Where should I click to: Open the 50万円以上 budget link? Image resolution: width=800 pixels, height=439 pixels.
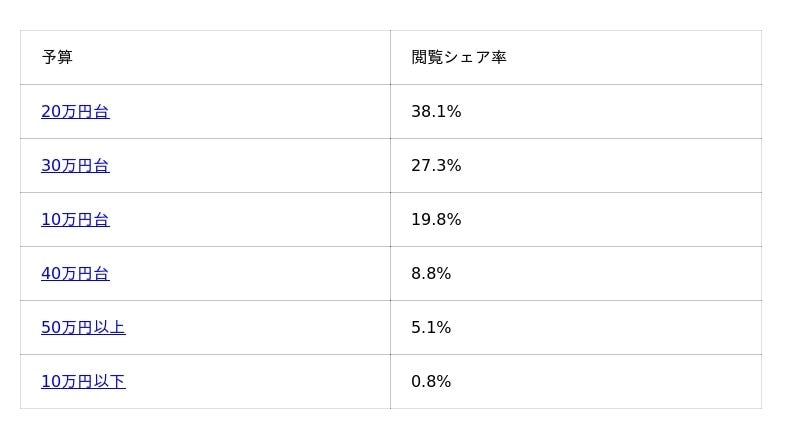[x=83, y=328]
